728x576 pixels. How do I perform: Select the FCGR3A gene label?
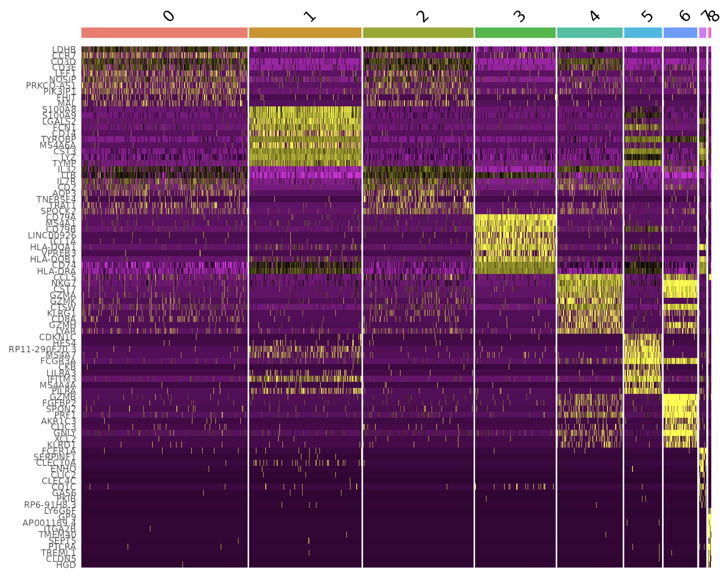[x=58, y=362]
